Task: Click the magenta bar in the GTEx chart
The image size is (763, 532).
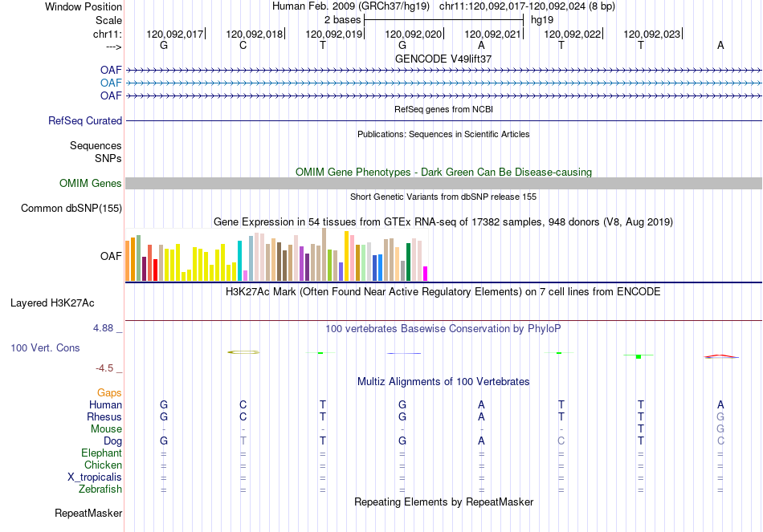Action: (425, 274)
